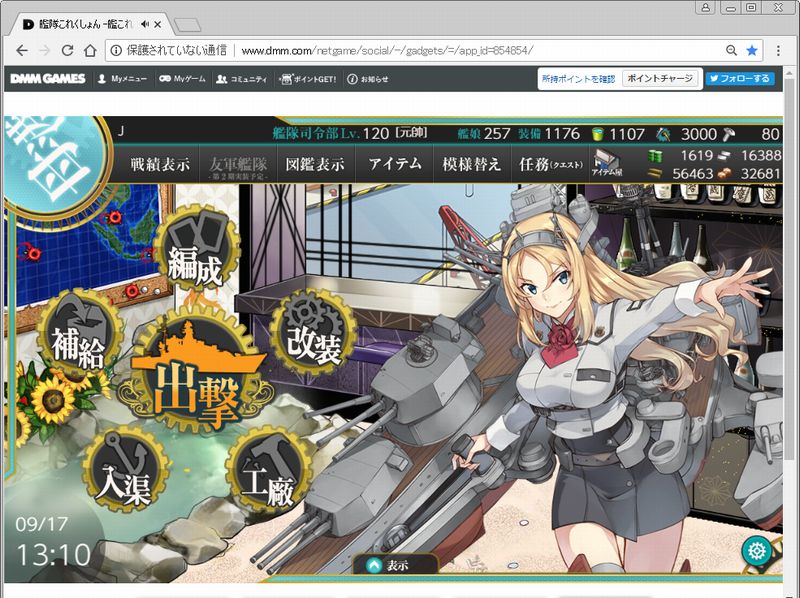Click the Twitter フォローする button

tap(740, 79)
